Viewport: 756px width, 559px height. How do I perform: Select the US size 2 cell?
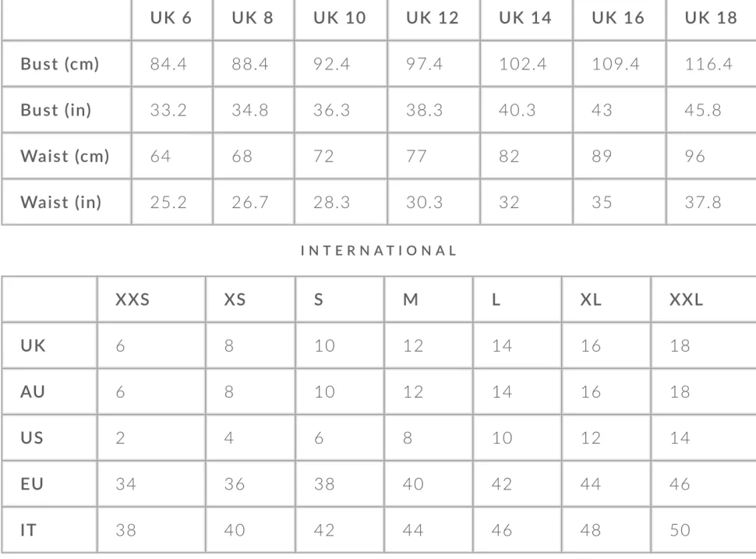121,438
